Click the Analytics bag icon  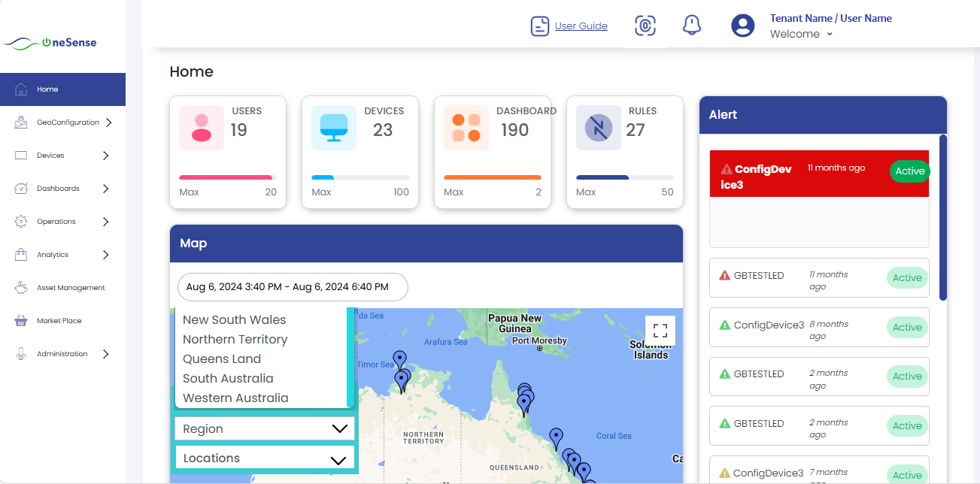click(x=22, y=254)
